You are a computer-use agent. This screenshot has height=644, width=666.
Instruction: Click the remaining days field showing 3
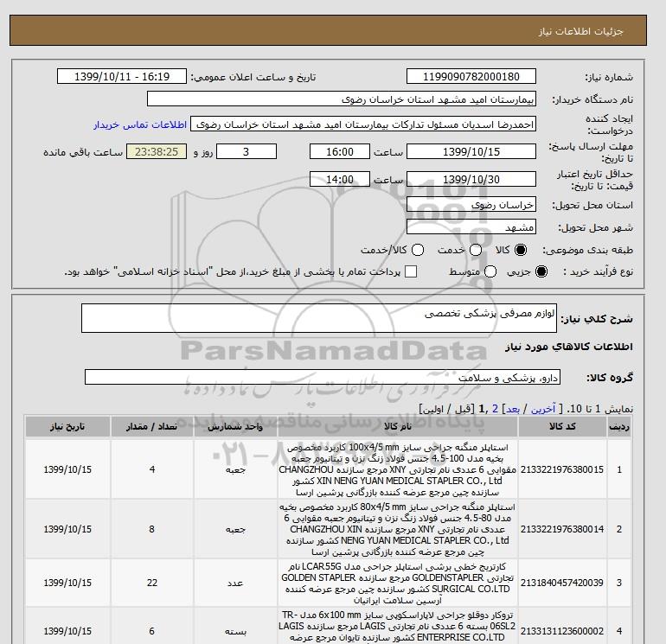pos(247,151)
